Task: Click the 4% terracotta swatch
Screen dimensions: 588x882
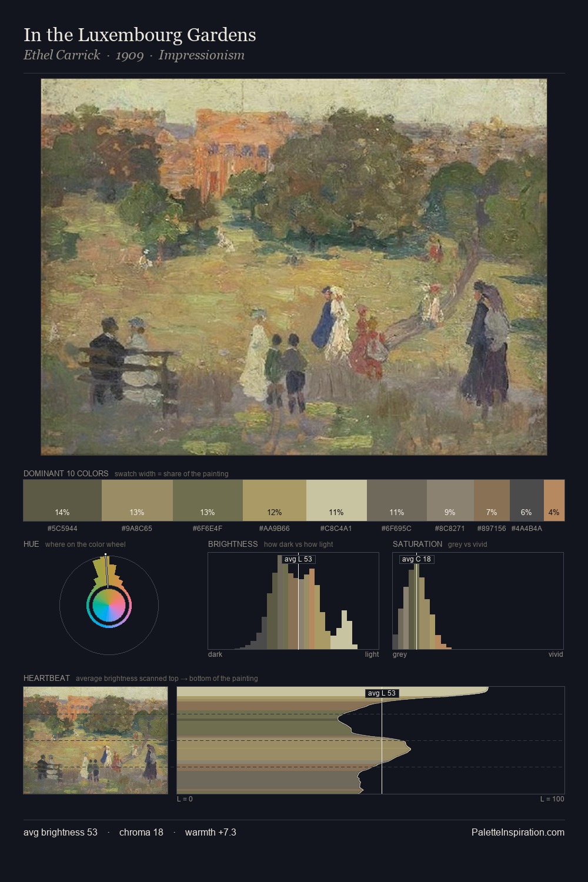Action: [554, 500]
